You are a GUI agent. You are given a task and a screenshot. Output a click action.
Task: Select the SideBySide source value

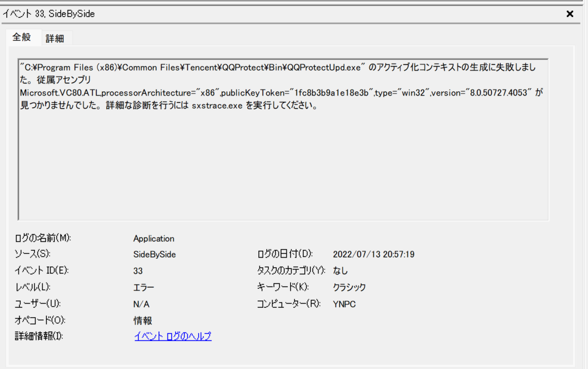154,254
